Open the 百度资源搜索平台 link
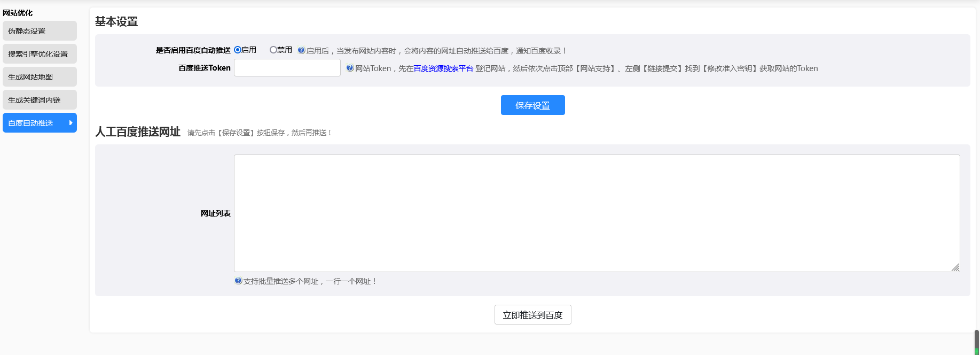This screenshot has height=355, width=980. coord(443,68)
